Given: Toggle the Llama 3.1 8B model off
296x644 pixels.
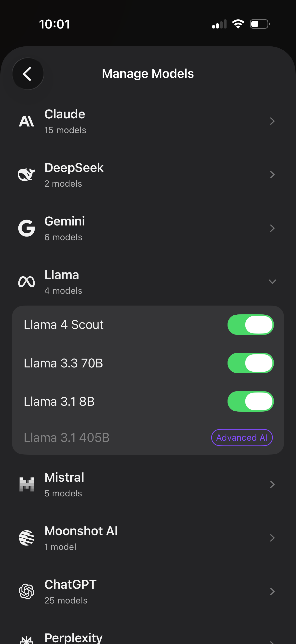Looking at the screenshot, I should (250, 401).
